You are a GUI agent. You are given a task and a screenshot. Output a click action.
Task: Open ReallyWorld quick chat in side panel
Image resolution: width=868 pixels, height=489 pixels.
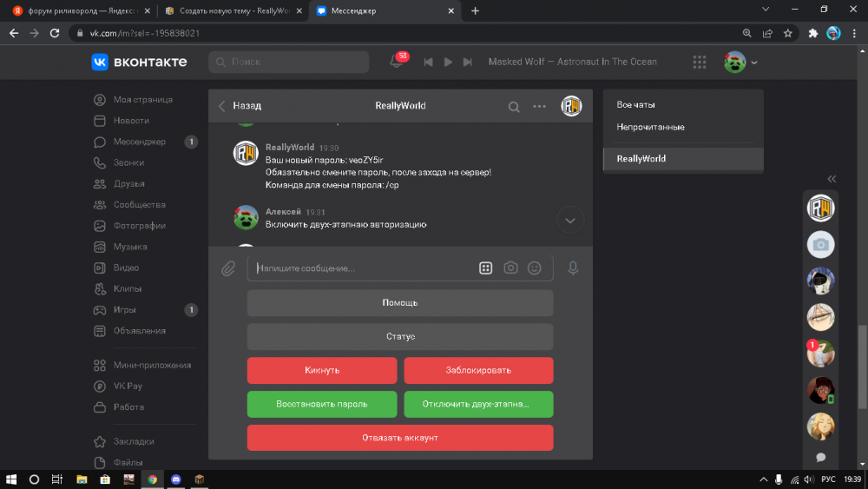pyautogui.click(x=820, y=208)
